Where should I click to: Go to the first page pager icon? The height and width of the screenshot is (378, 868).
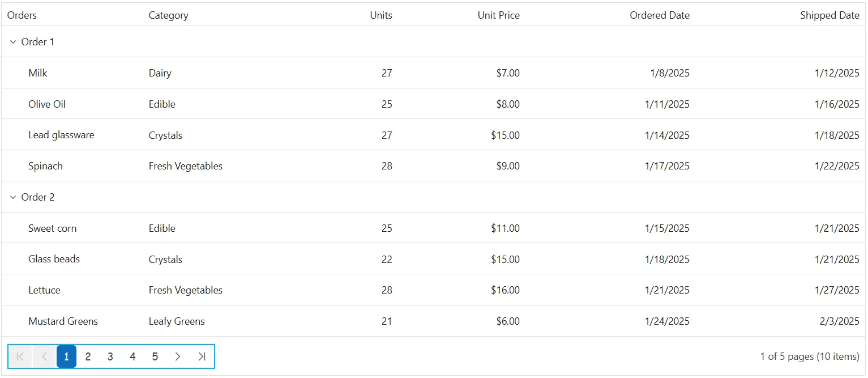(x=20, y=356)
